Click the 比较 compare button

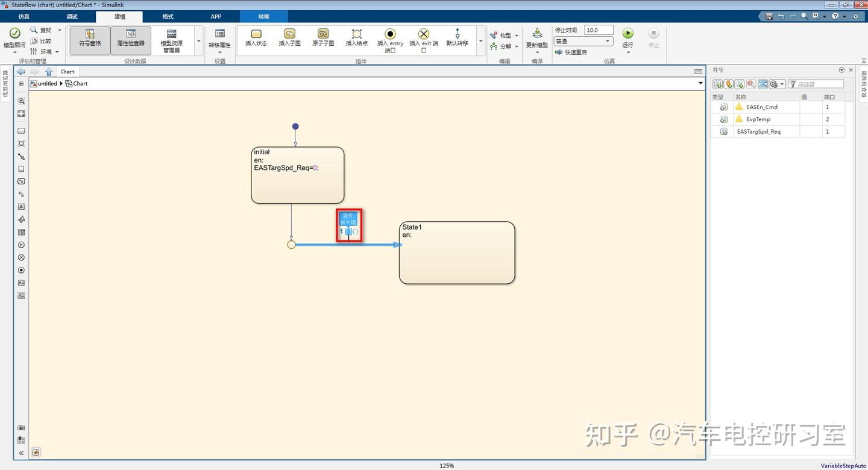(x=41, y=41)
